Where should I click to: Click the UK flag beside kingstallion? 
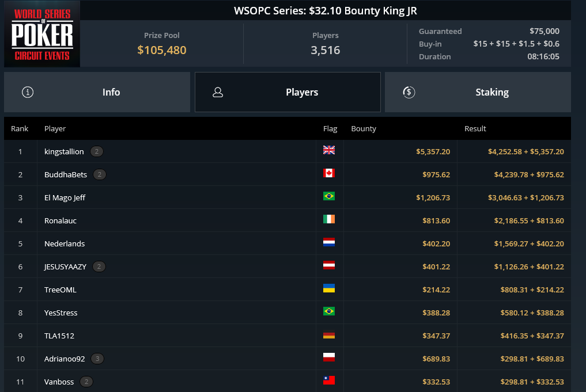point(329,150)
